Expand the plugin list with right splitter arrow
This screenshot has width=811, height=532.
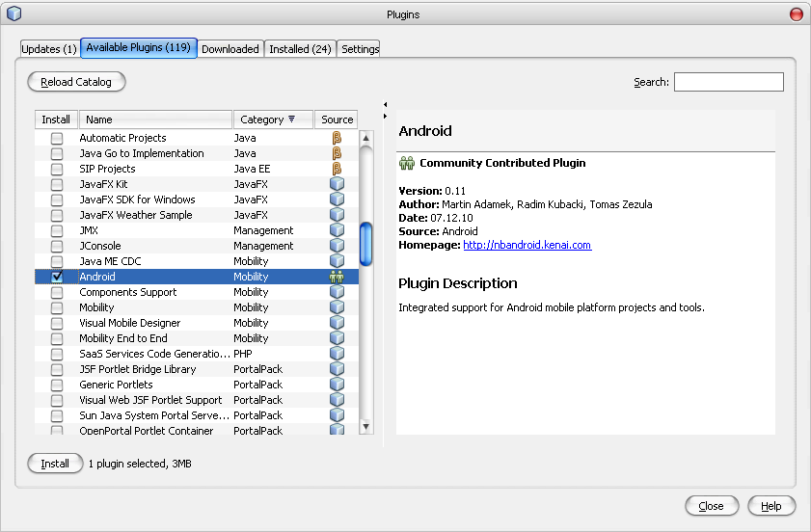coord(386,117)
